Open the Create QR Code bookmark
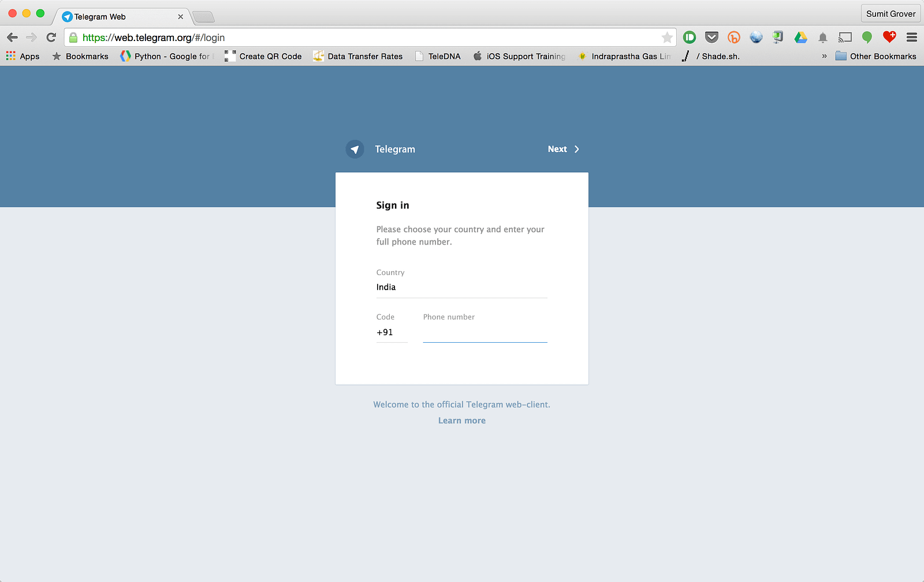The width and height of the screenshot is (924, 582). 263,56
